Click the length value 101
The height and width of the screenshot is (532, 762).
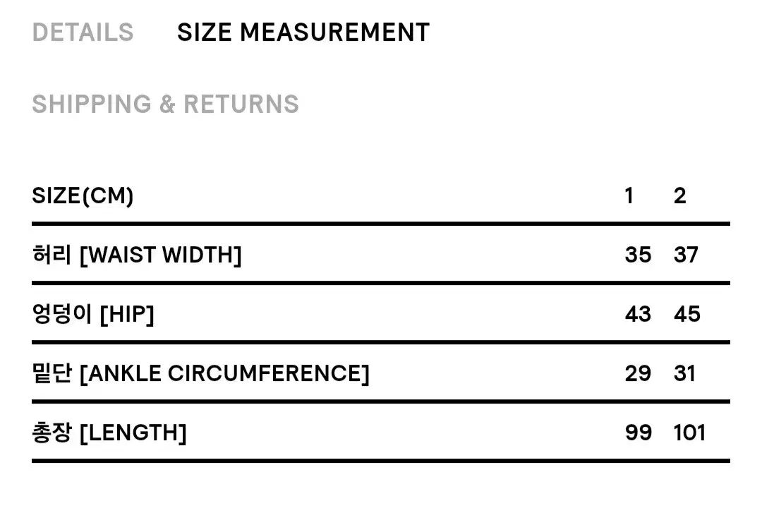coord(689,433)
